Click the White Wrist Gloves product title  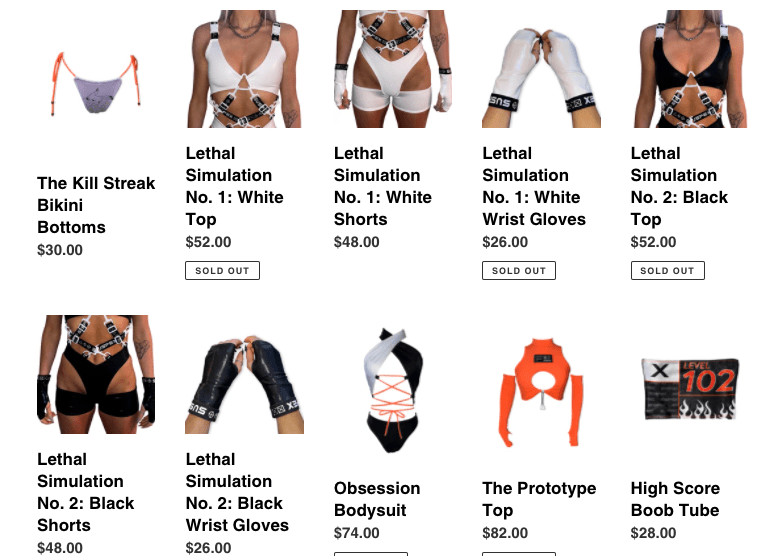coord(534,186)
